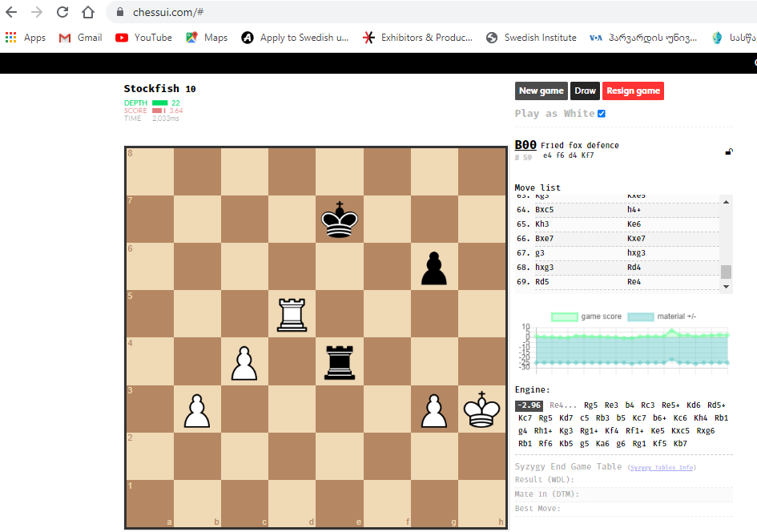Select move 68. hxg3 in list
757x532 pixels.
tap(544, 268)
